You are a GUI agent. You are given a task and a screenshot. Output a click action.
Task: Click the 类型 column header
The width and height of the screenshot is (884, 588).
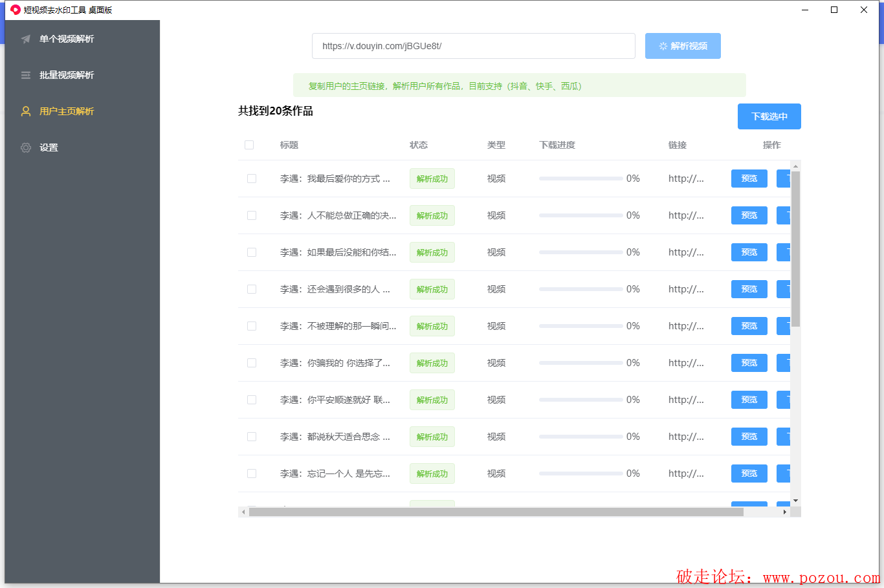[496, 145]
